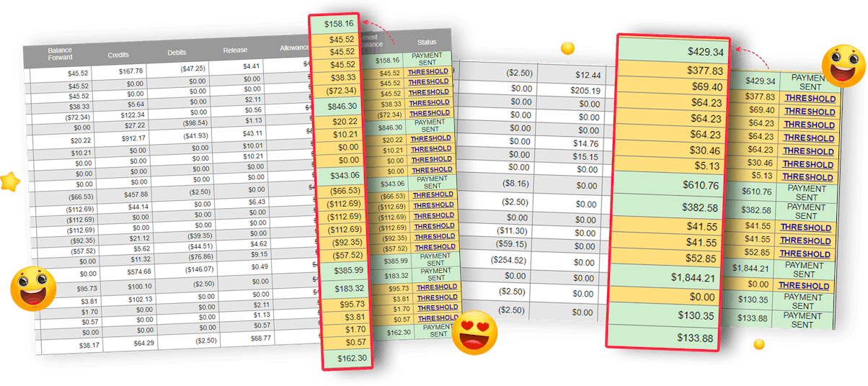The height and width of the screenshot is (386, 868).
Task: Click the ($254.52) cell
Action: point(515,260)
